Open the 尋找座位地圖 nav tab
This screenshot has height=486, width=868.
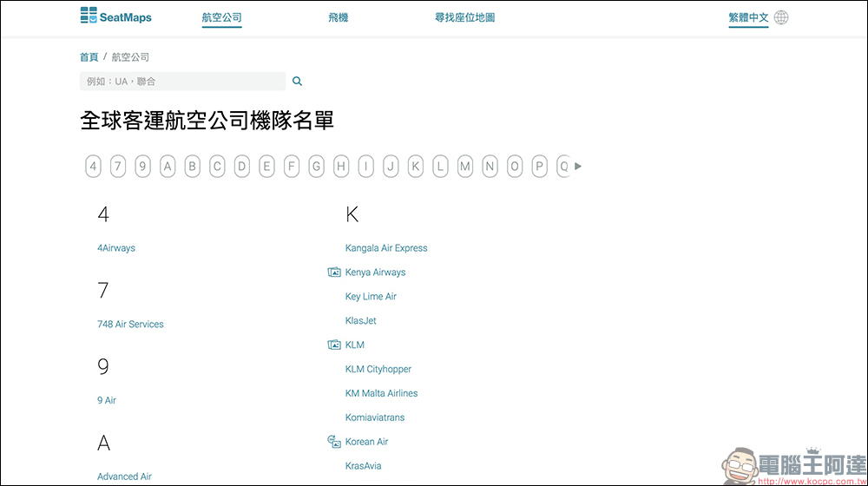pyautogui.click(x=465, y=17)
